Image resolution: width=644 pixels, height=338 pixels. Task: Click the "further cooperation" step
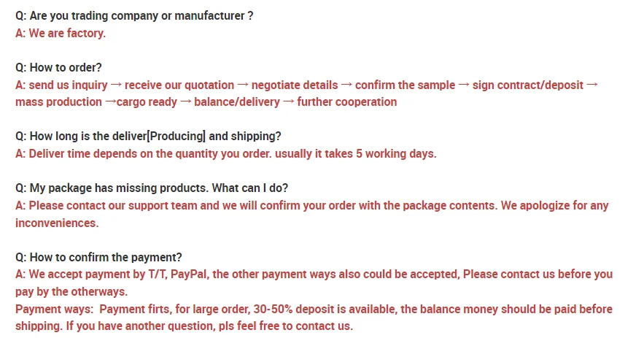pos(346,102)
